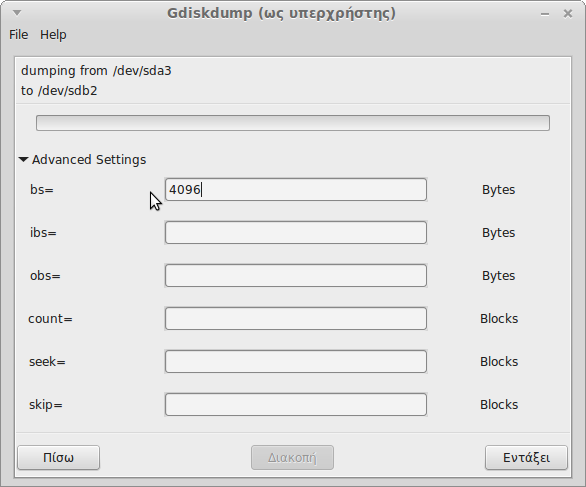The image size is (586, 487).
Task: Open the File menu
Action: click(x=19, y=35)
